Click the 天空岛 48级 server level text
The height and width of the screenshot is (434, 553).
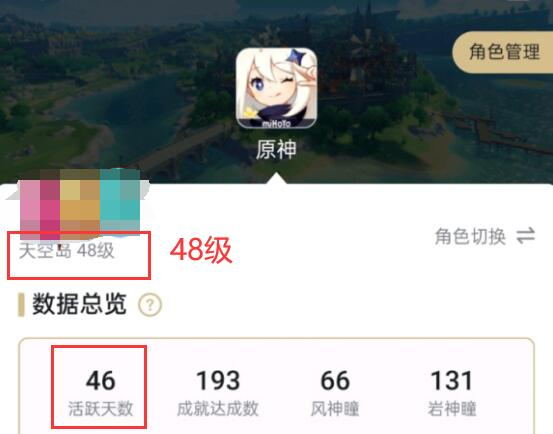pyautogui.click(x=66, y=251)
